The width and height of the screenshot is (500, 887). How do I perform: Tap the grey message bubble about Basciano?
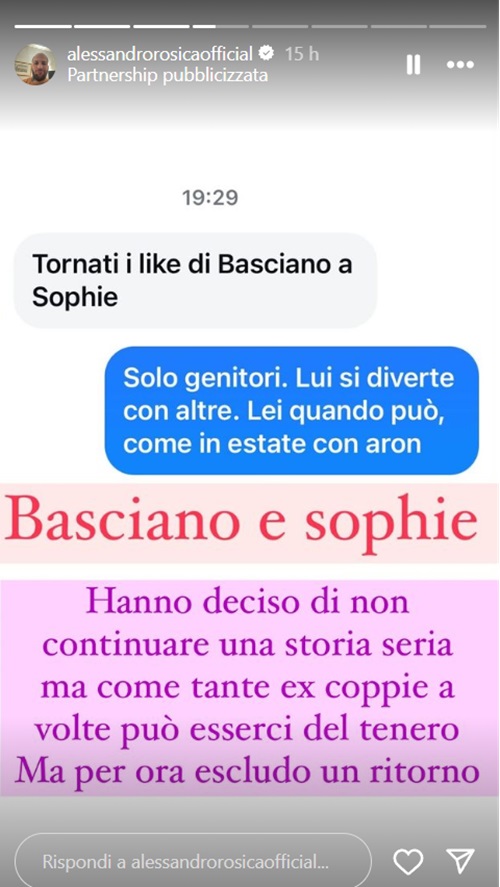click(195, 281)
